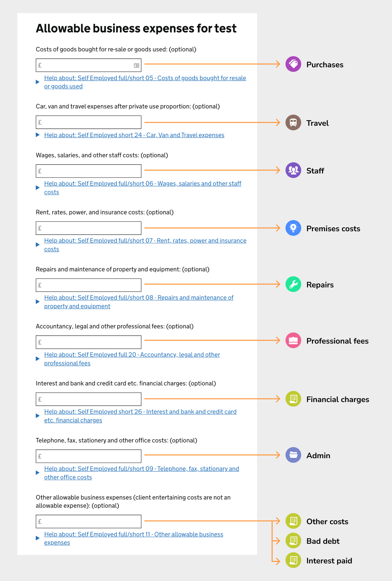The width and height of the screenshot is (392, 581).
Task: Expand help arrow for Wages and salaries
Action: pyautogui.click(x=38, y=187)
